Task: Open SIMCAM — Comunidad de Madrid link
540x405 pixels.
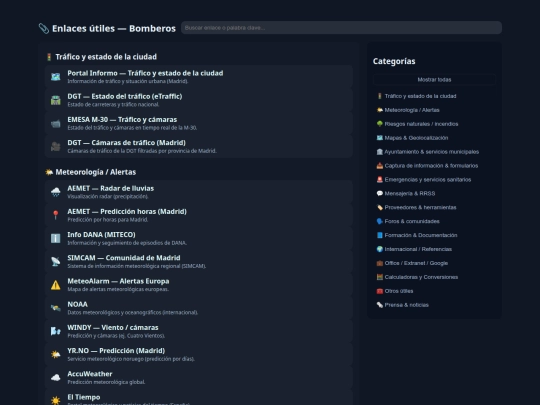Action: [199, 261]
